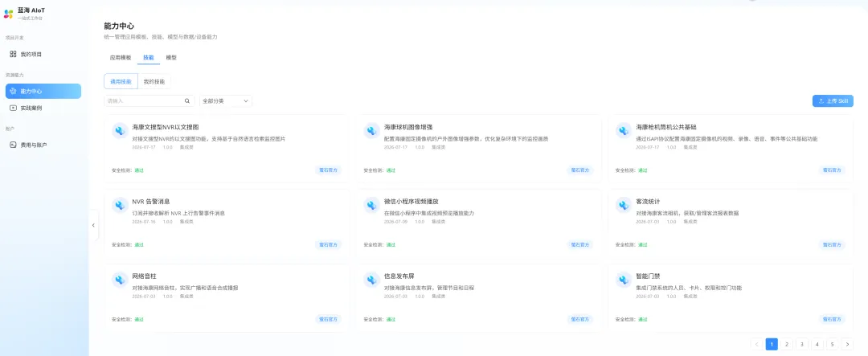
Task: Click 萤石官方 tag on 海康枪机筒机公共基础 card
Action: point(832,170)
